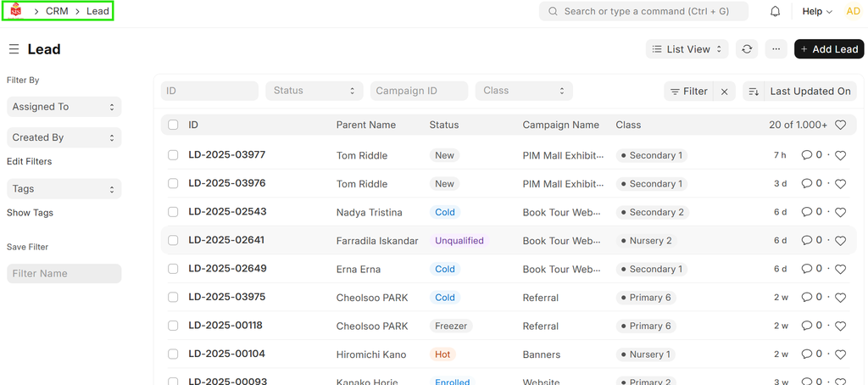Select all leads with header checkbox
868x385 pixels.
[173, 125]
